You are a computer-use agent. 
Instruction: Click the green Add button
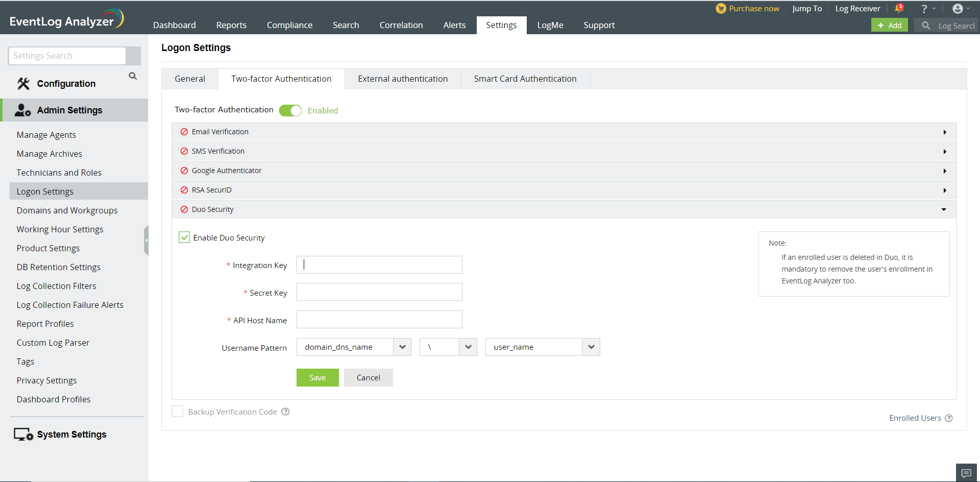890,25
